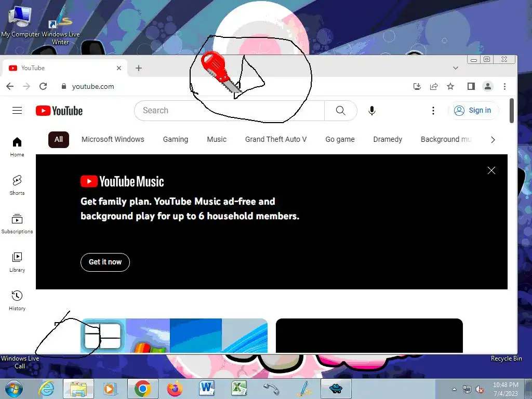Click the address bar URL youtube.com
The height and width of the screenshot is (399, 532).
[93, 87]
